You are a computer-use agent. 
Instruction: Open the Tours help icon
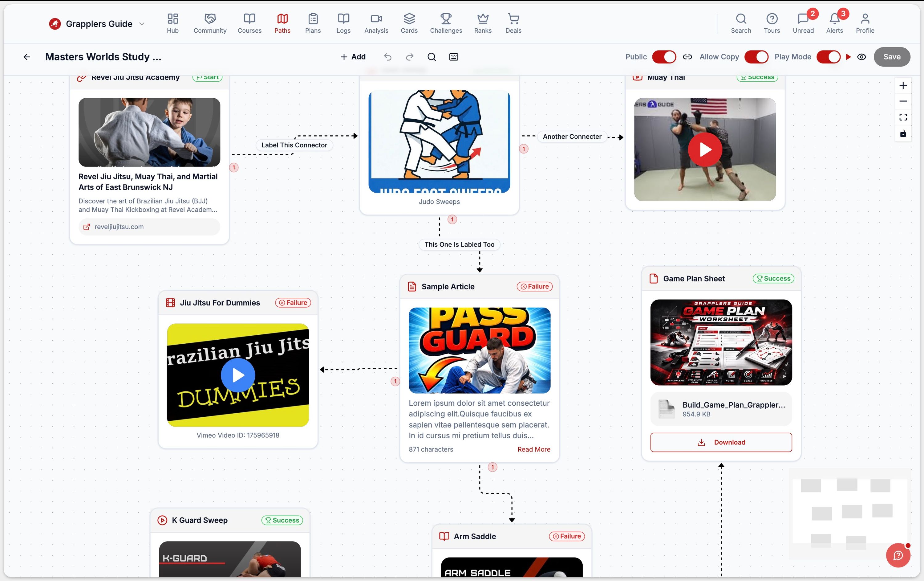[772, 23]
